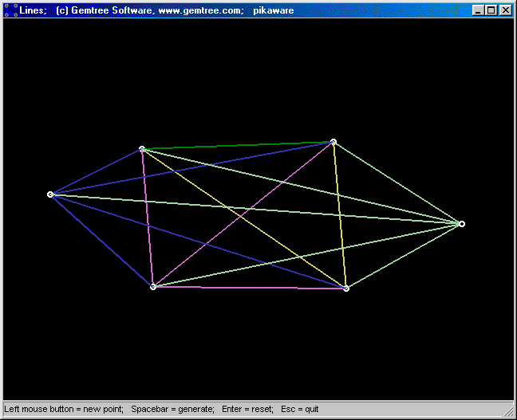Click the Lines app icon in title bar
The image size is (517, 420).
(10, 10)
